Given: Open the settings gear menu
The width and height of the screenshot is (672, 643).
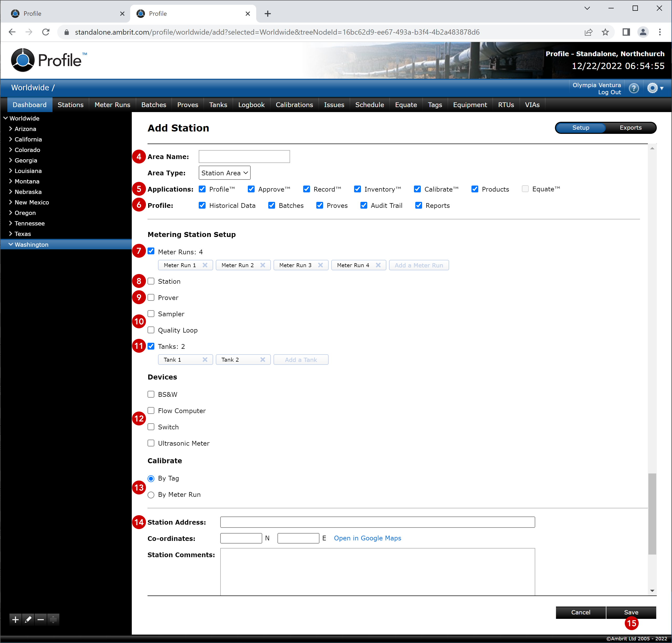Looking at the screenshot, I should 655,88.
